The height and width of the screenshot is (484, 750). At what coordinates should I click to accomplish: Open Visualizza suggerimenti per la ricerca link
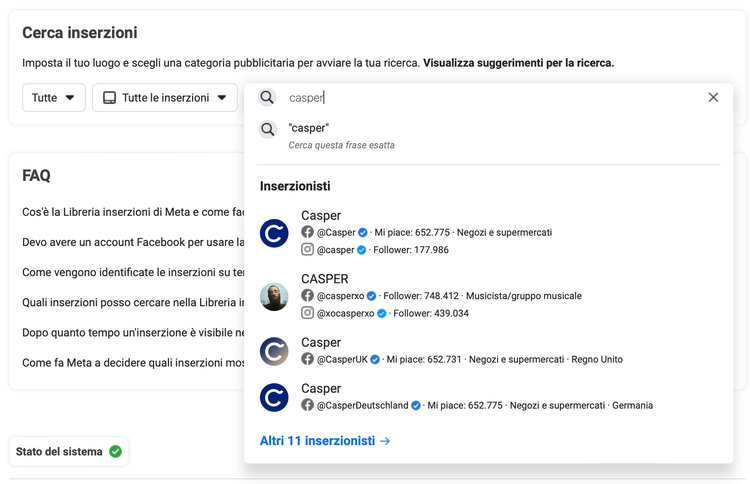pos(518,63)
